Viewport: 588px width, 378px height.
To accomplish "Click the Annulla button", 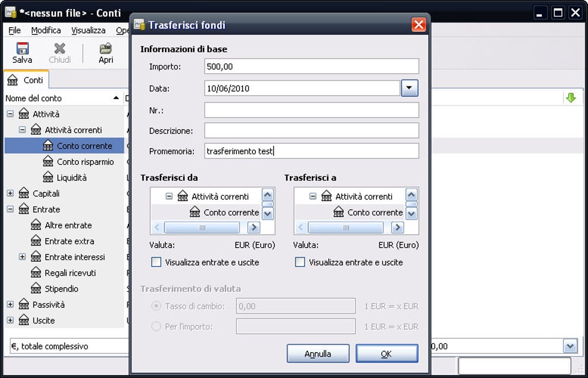I will tap(318, 354).
